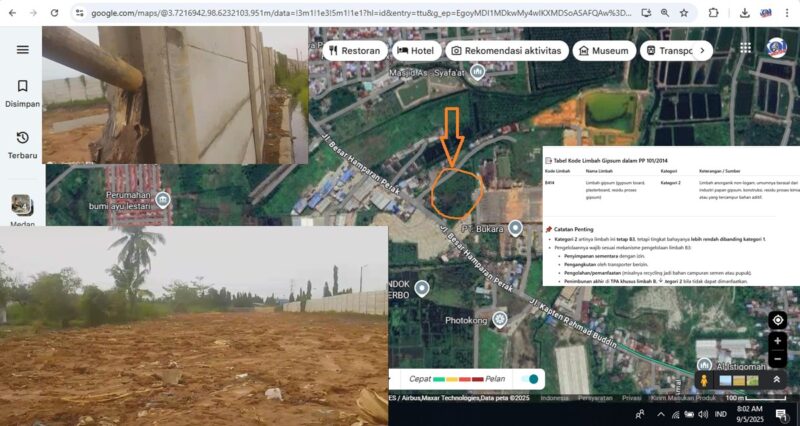This screenshot has width=800, height=426.
Task: Zoom out the map with minus button
Action: 777,359
